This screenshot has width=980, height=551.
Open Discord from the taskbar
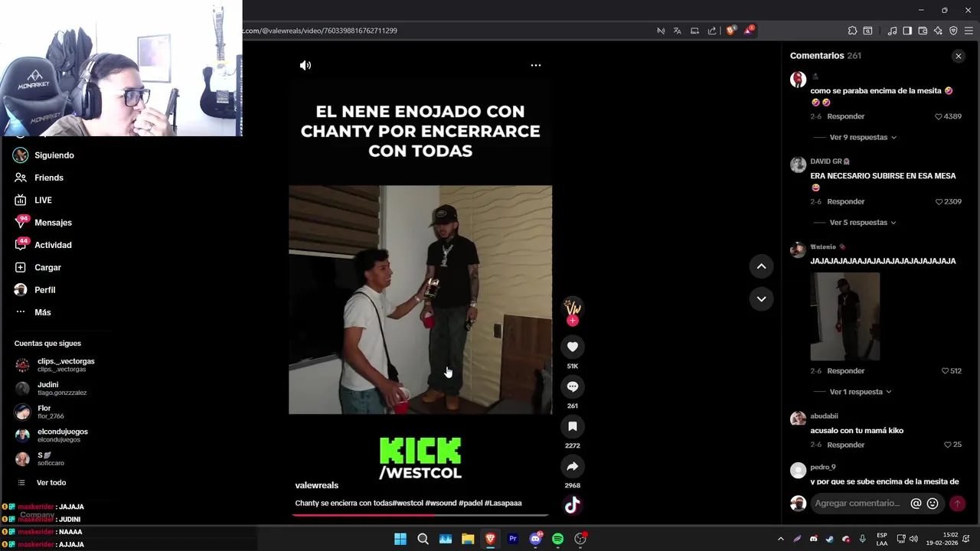coord(535,539)
